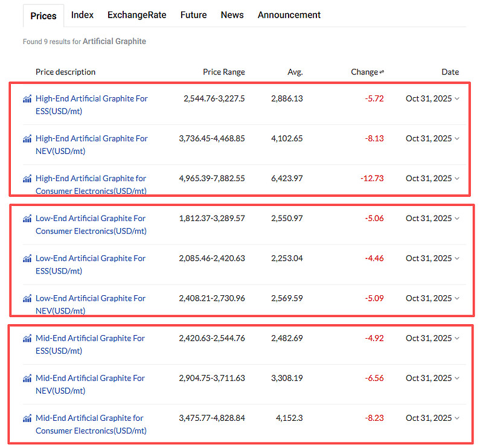483x448 pixels.
Task: Switch to the Index tab
Action: pos(82,14)
